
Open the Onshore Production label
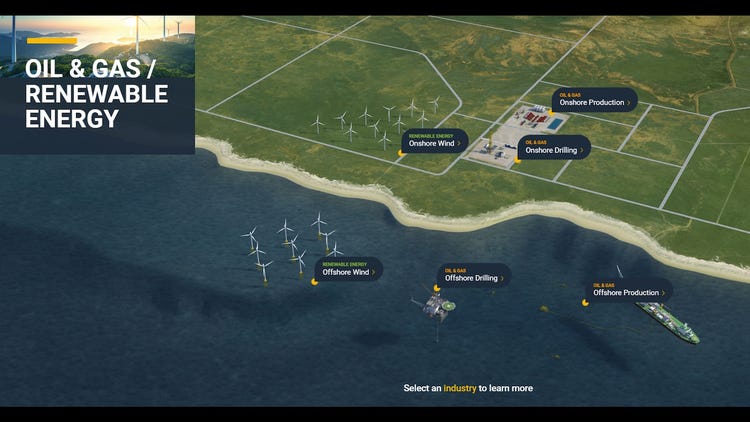595,100
